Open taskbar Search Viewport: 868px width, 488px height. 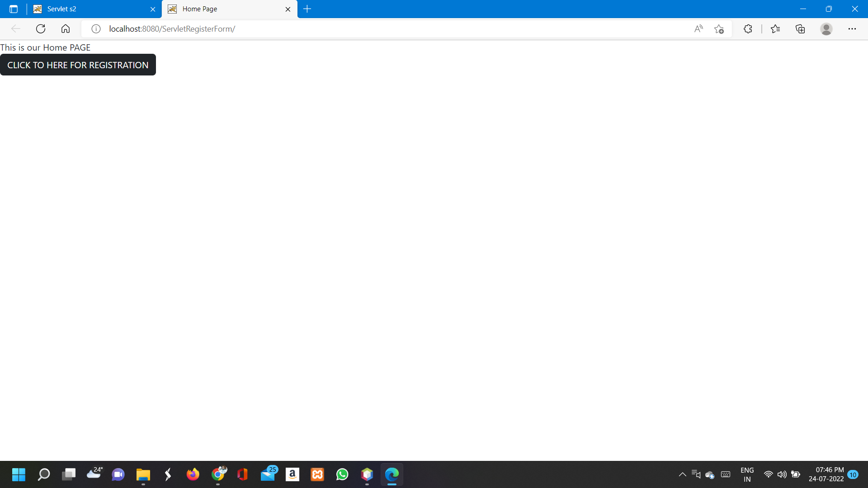[x=44, y=474]
